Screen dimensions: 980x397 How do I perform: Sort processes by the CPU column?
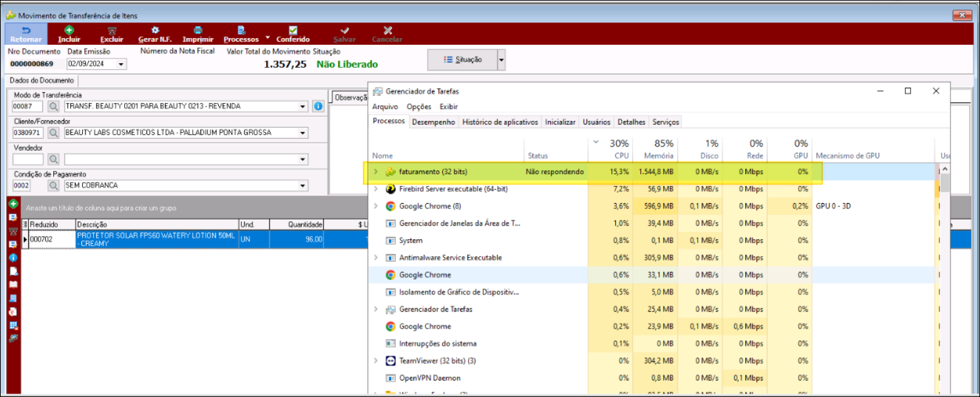click(x=611, y=149)
